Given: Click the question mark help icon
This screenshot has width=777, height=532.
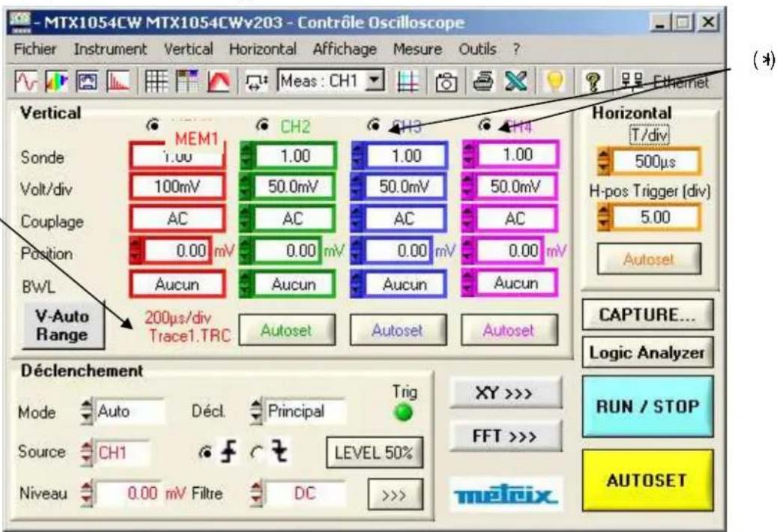Looking at the screenshot, I should click(593, 82).
